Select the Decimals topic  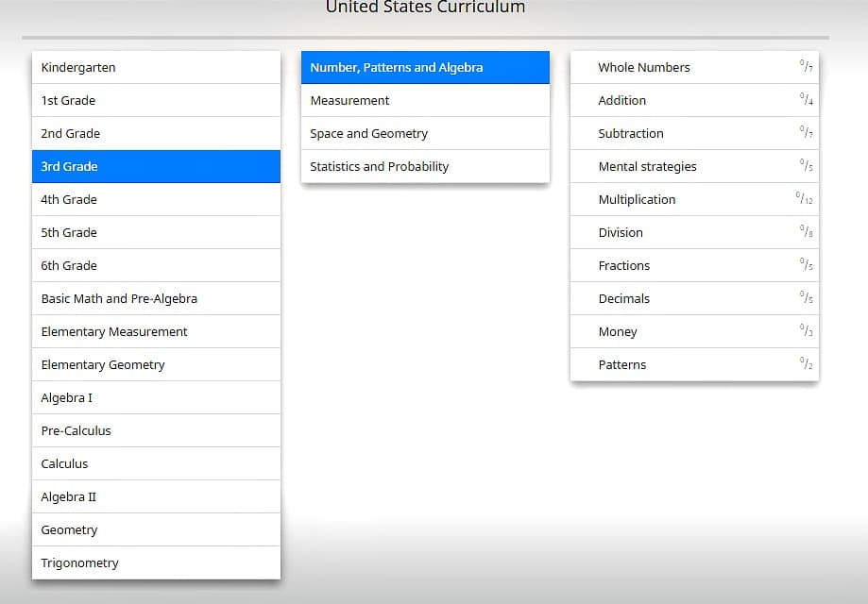pyautogui.click(x=694, y=298)
